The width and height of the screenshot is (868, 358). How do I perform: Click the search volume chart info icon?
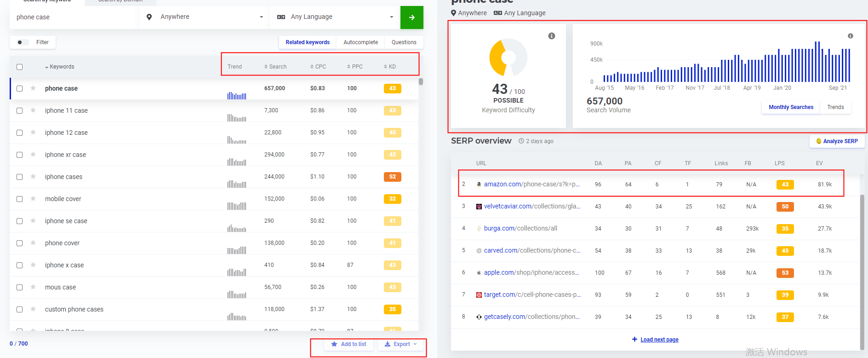tap(850, 36)
